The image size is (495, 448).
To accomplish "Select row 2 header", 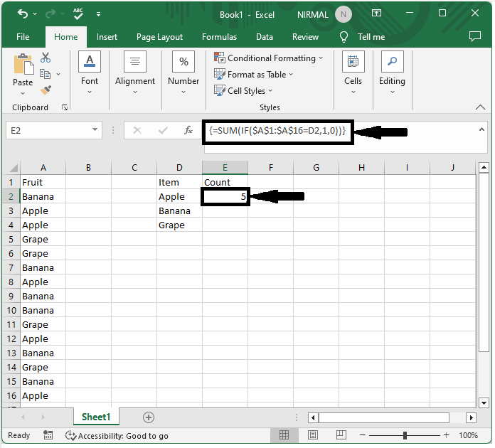I will 11,197.
